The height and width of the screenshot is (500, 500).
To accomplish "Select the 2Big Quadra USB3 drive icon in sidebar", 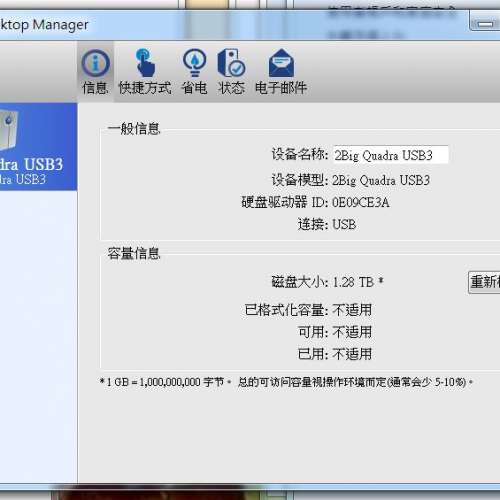I will (9, 130).
